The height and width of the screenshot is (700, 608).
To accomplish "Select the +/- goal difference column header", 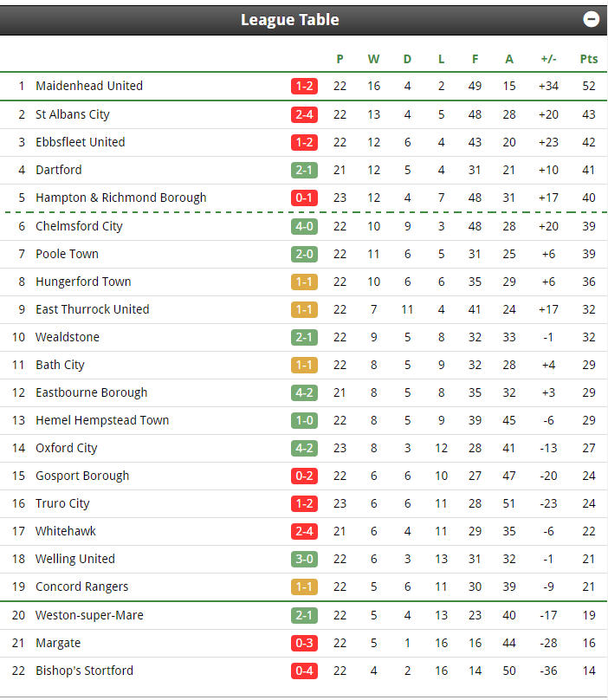I will (548, 59).
